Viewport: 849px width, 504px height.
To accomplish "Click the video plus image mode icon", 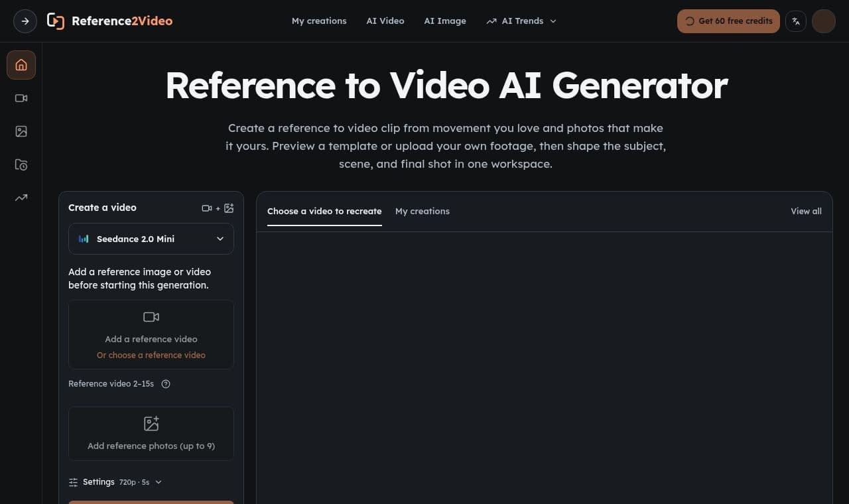I will coord(218,208).
